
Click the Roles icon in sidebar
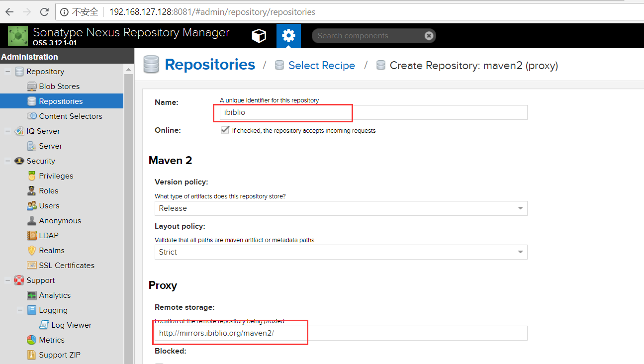coord(32,191)
